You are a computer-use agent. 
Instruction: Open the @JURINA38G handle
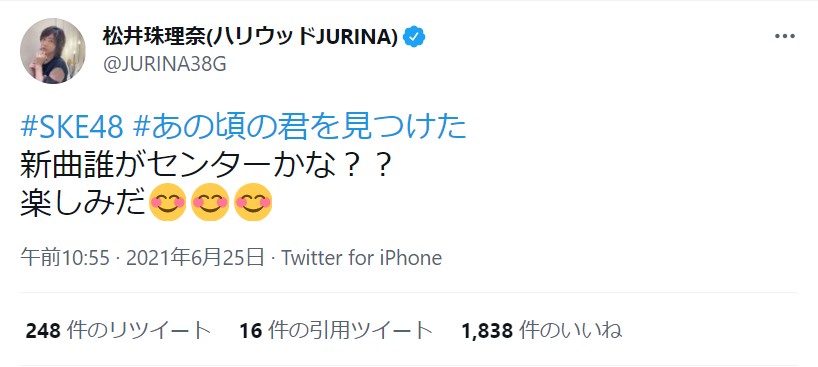(x=165, y=64)
